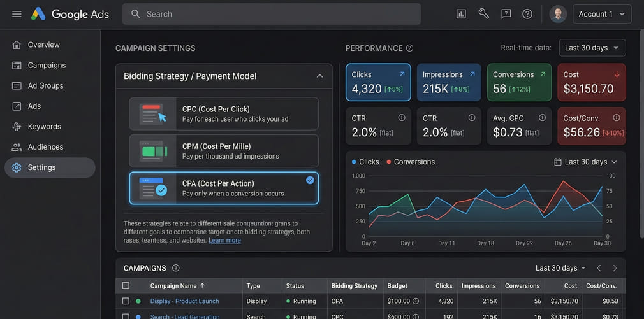
Task: Open the Account 1 dropdown
Action: pos(602,14)
